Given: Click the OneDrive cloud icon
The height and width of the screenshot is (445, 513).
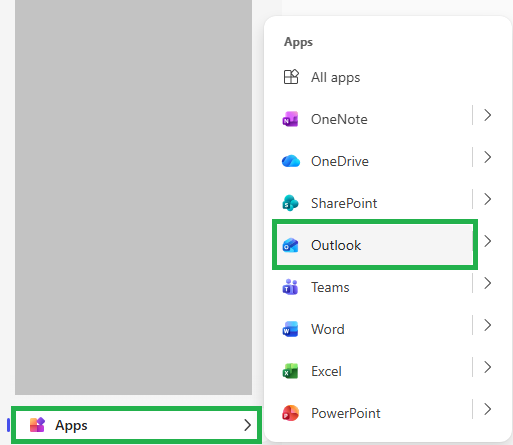Looking at the screenshot, I should click(x=291, y=161).
